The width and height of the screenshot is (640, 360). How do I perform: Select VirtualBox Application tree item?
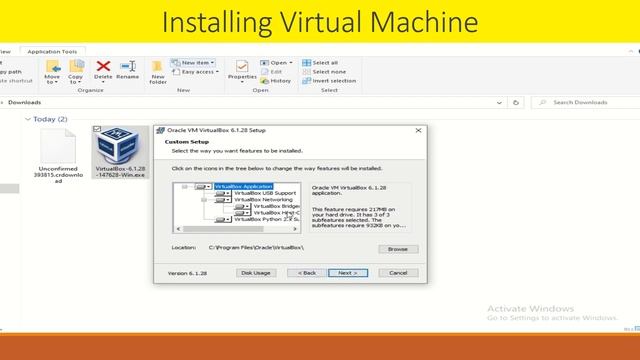(244, 187)
